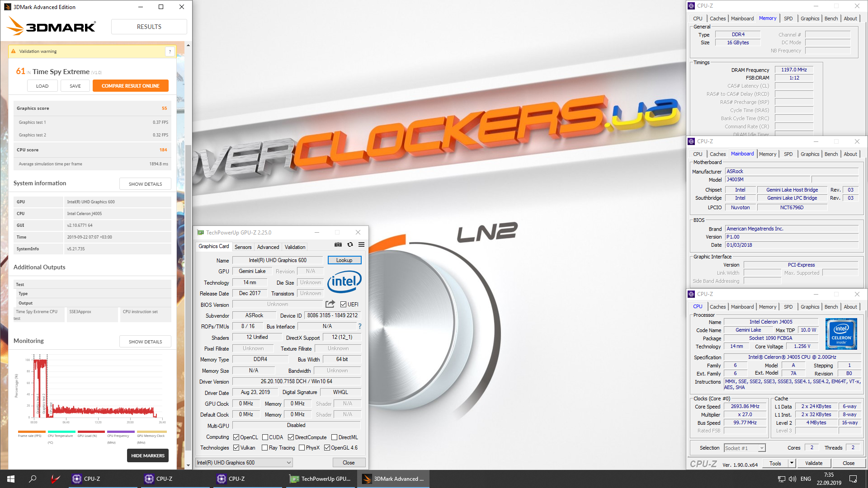Click the taskbar clock showing 7:35

click(829, 479)
